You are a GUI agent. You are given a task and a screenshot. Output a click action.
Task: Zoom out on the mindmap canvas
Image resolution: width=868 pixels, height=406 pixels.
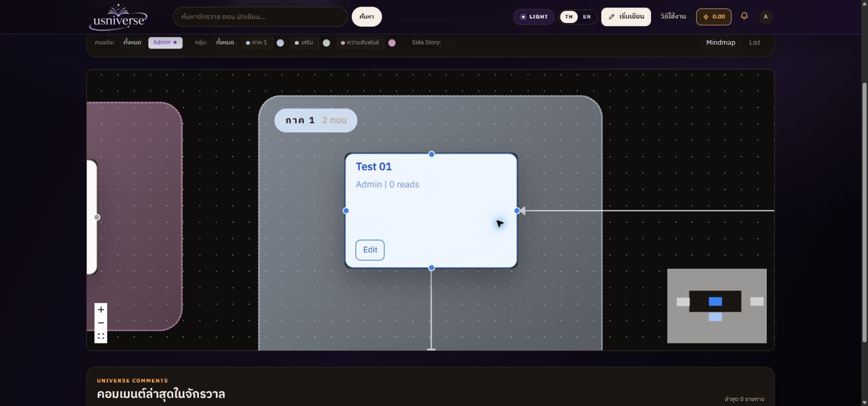[x=101, y=323]
